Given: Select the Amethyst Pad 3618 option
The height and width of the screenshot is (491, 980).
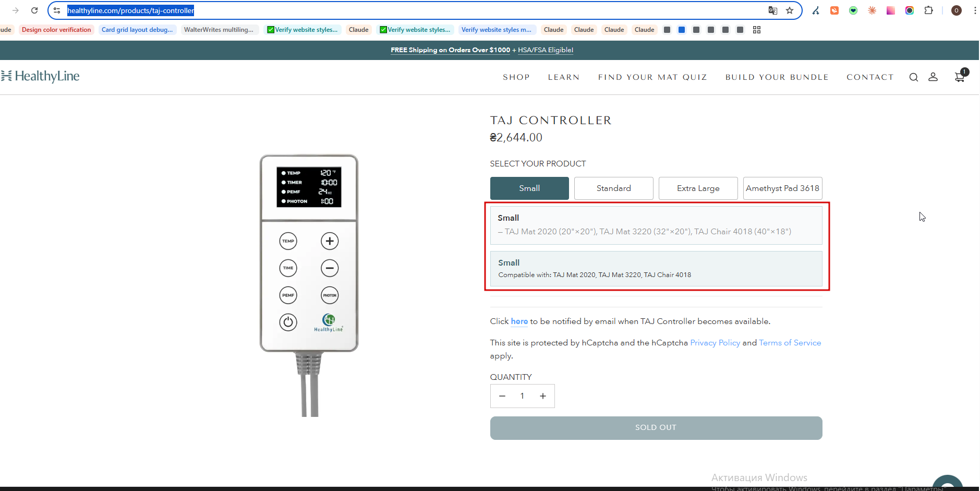Looking at the screenshot, I should point(783,188).
